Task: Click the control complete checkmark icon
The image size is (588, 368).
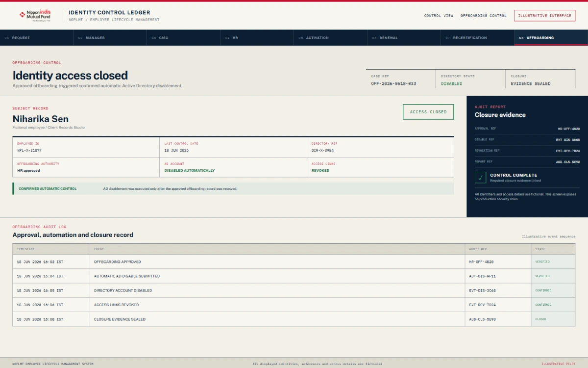Action: coord(481,178)
